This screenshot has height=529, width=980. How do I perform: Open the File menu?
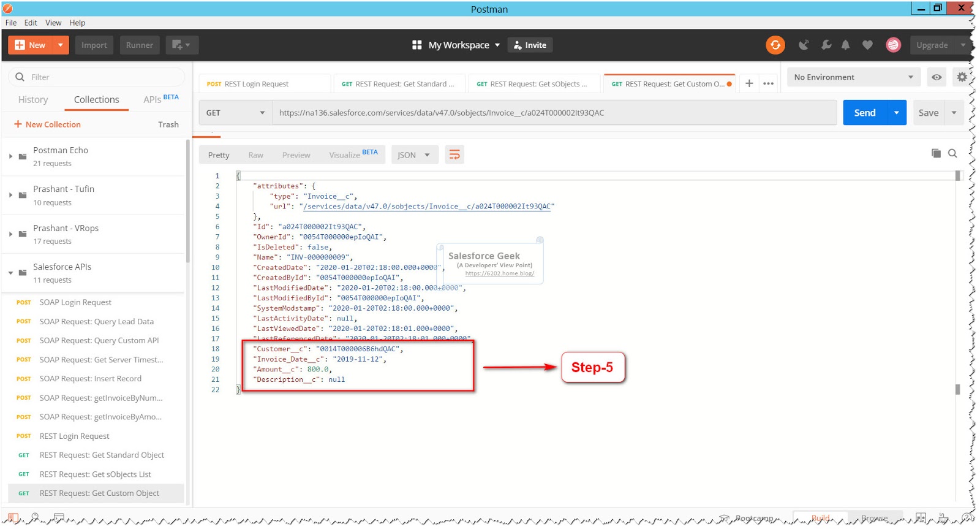[x=11, y=23]
